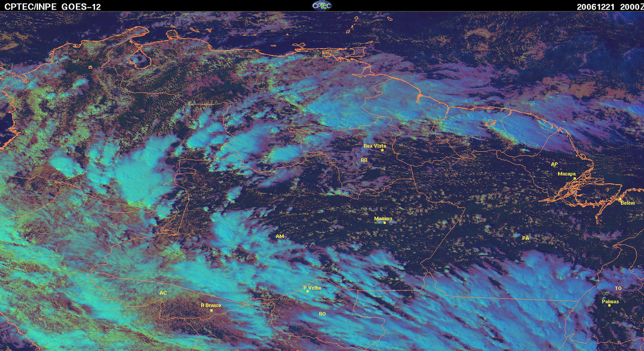Click the Palmas city label

610,301
